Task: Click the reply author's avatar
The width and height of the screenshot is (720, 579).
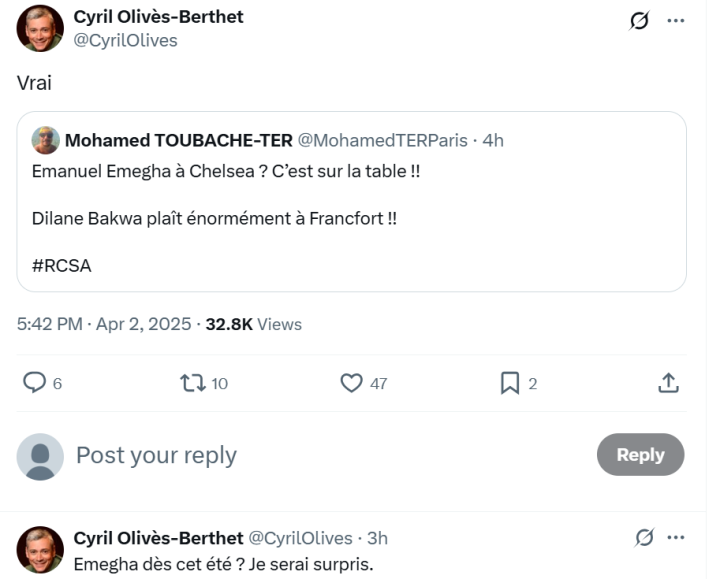Action: (40, 549)
